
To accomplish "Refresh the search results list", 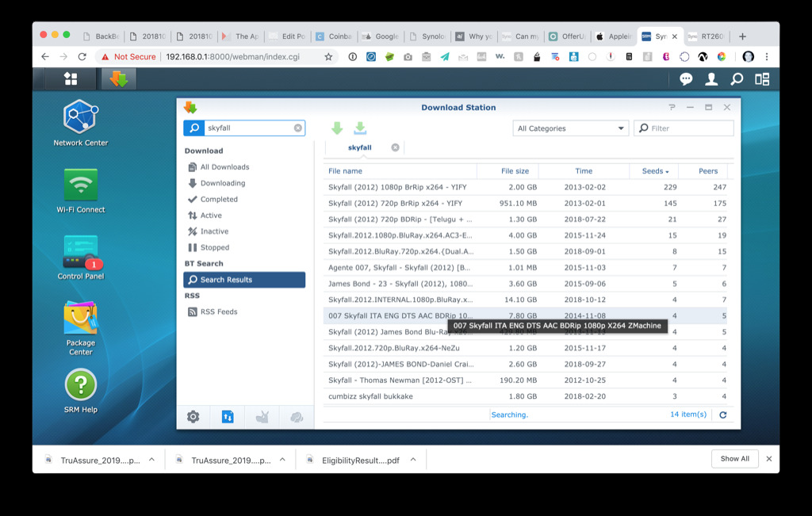I will [x=723, y=415].
